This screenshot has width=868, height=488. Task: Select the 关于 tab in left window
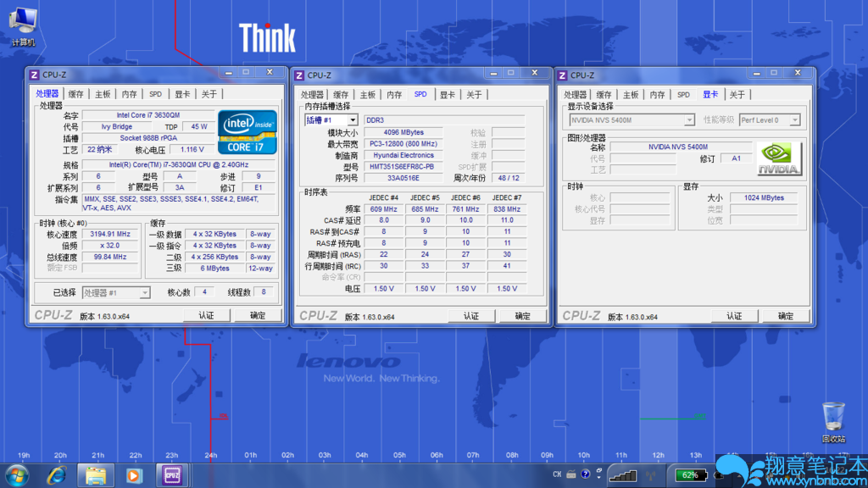[209, 94]
